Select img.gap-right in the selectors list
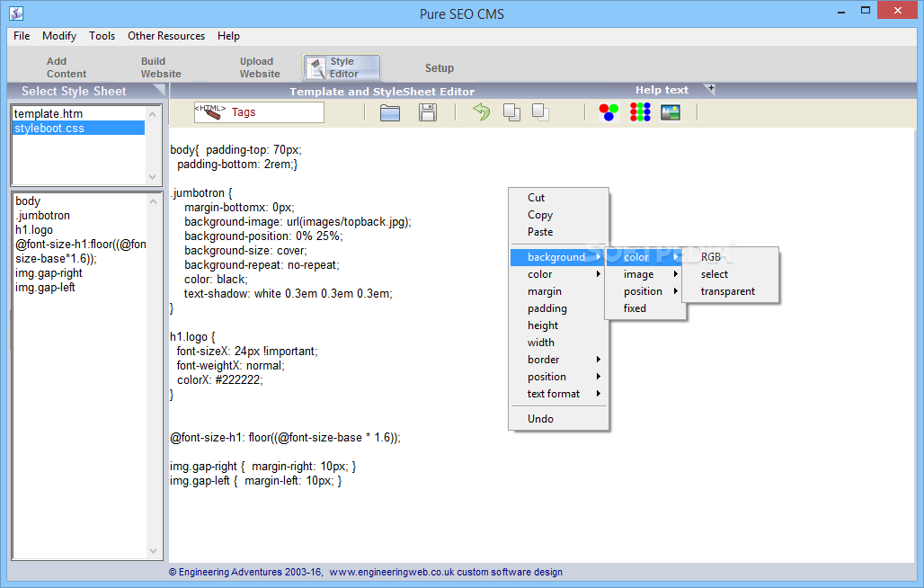924x588 pixels. pyautogui.click(x=49, y=272)
